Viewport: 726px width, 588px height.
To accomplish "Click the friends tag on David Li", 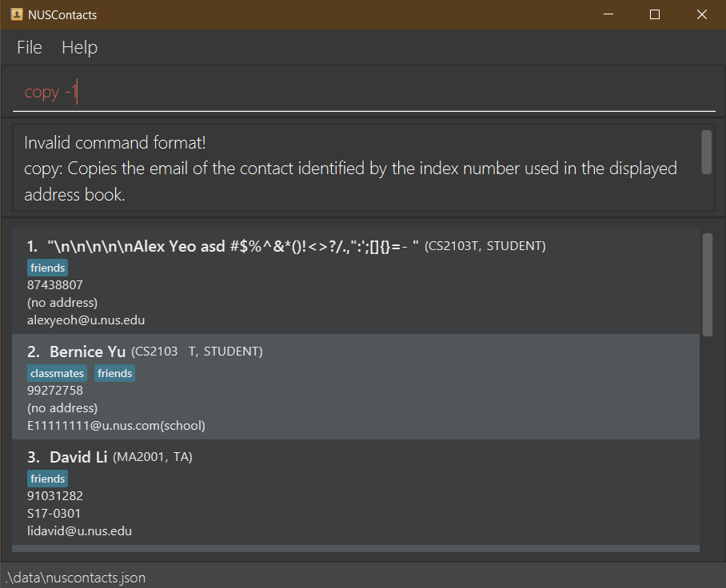I will click(48, 479).
